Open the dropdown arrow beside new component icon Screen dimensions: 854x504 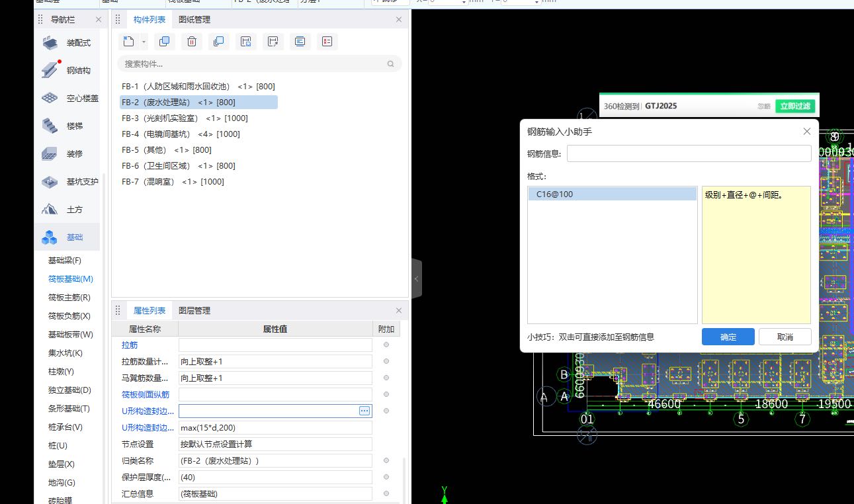[144, 42]
